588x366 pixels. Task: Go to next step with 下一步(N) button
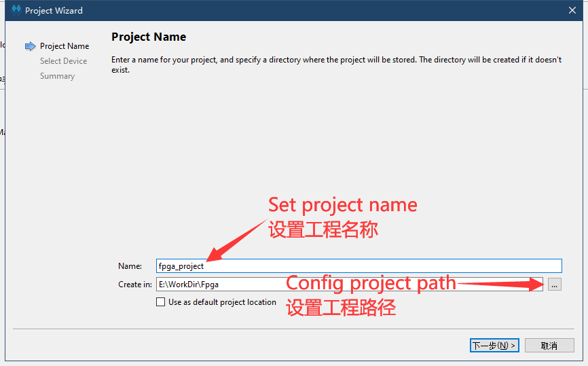(x=494, y=346)
